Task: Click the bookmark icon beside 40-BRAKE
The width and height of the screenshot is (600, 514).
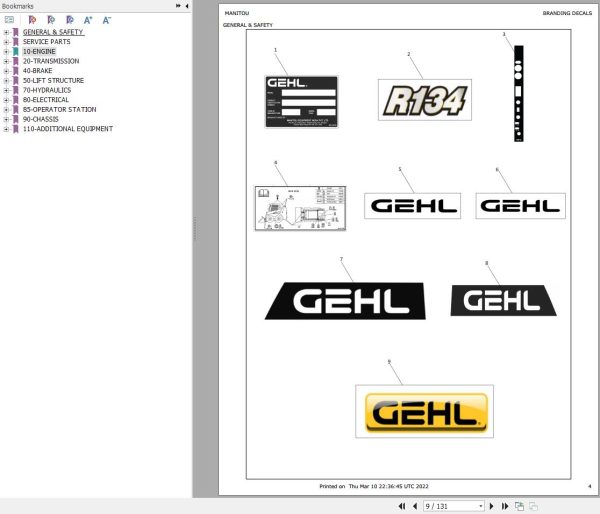Action: click(x=16, y=71)
